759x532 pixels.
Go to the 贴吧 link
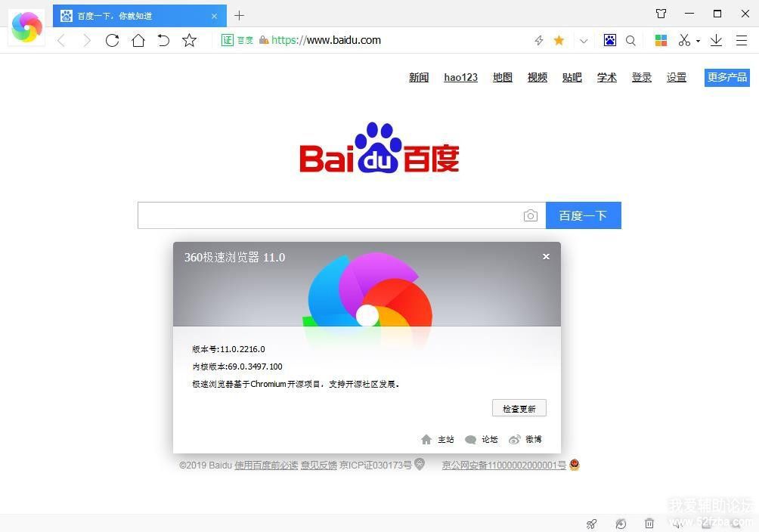pyautogui.click(x=572, y=77)
